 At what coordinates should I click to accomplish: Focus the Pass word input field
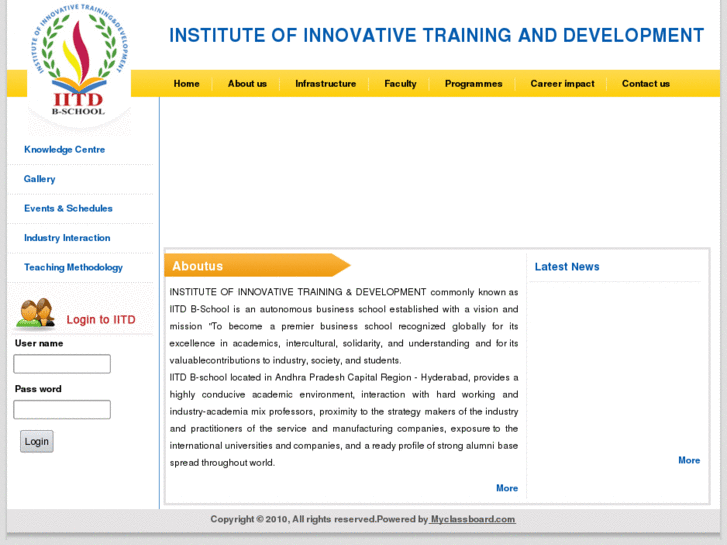pos(62,410)
